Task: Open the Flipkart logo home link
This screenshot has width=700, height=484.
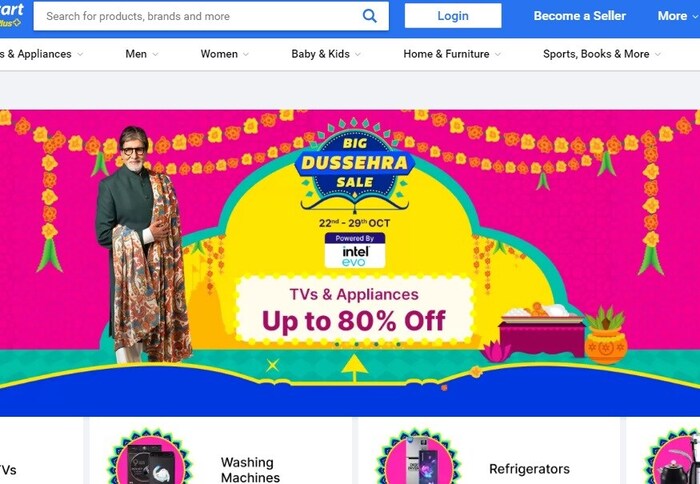Action: [x=12, y=15]
